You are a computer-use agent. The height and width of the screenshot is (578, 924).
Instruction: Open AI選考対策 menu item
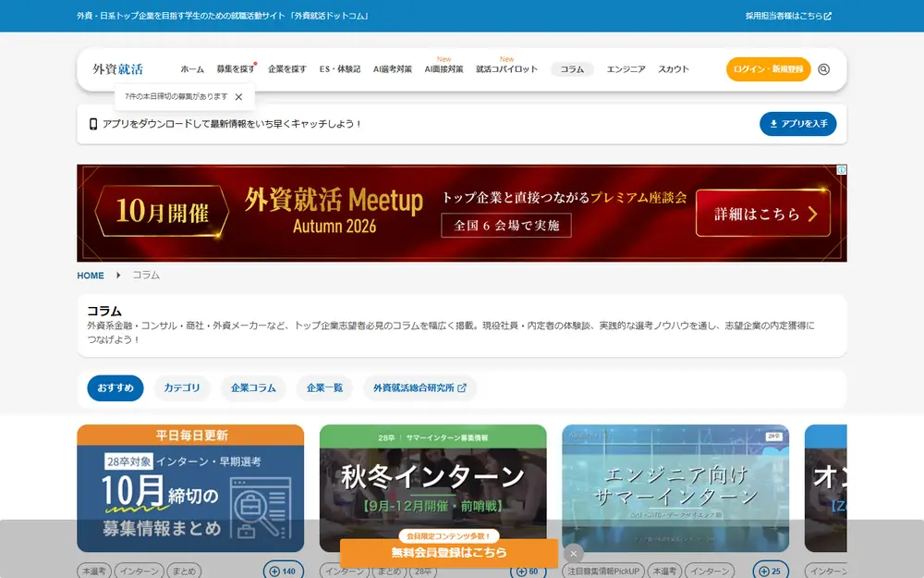coord(393,69)
